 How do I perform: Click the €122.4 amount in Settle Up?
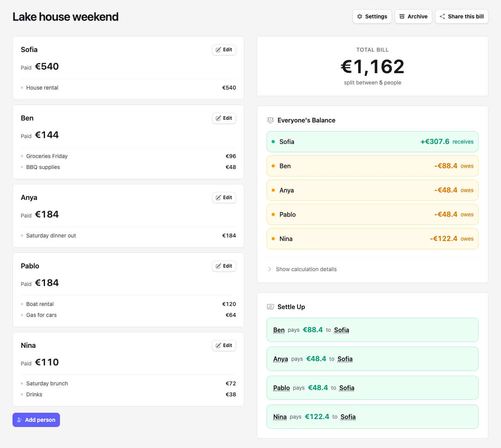pyautogui.click(x=317, y=417)
